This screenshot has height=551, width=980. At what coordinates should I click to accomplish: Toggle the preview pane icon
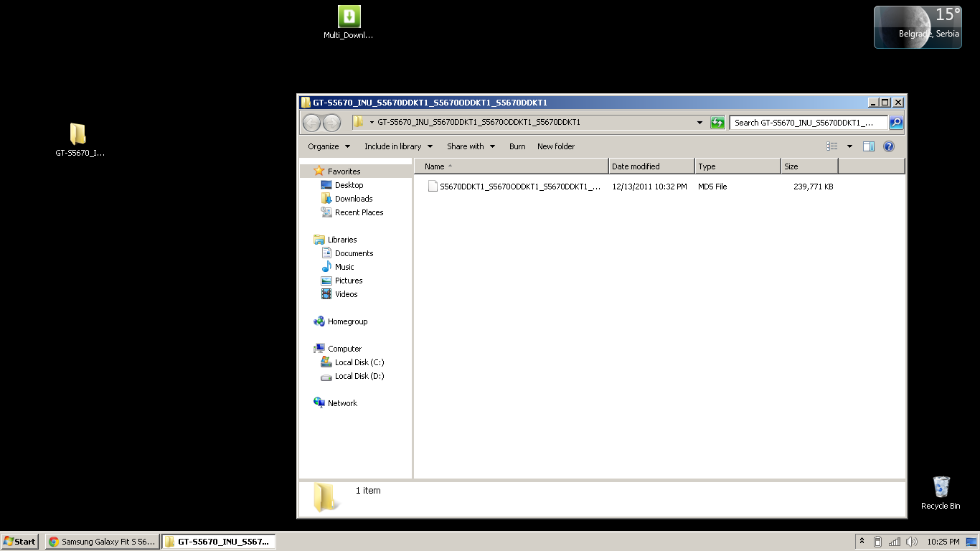point(869,146)
